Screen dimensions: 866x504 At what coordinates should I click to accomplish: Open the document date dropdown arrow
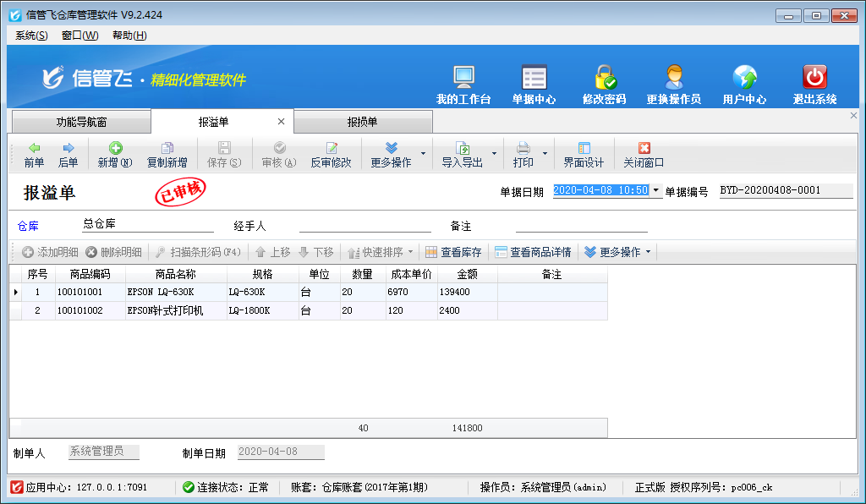click(x=656, y=191)
